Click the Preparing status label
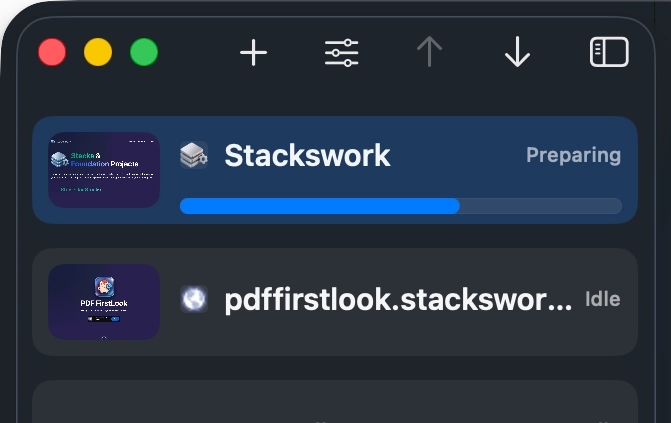Image resolution: width=671 pixels, height=423 pixels. tap(573, 155)
